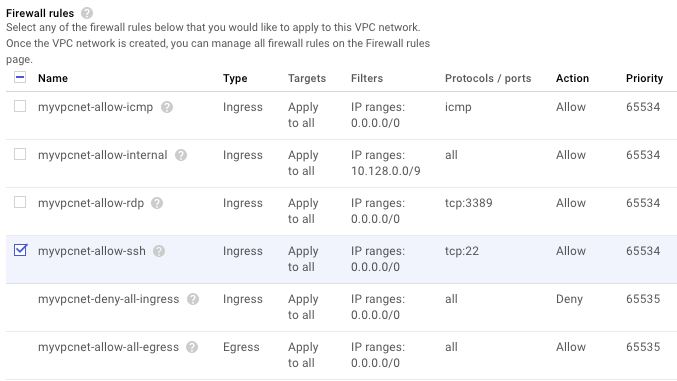Check the myvpcnet-allow-rdp rule

[20, 202]
